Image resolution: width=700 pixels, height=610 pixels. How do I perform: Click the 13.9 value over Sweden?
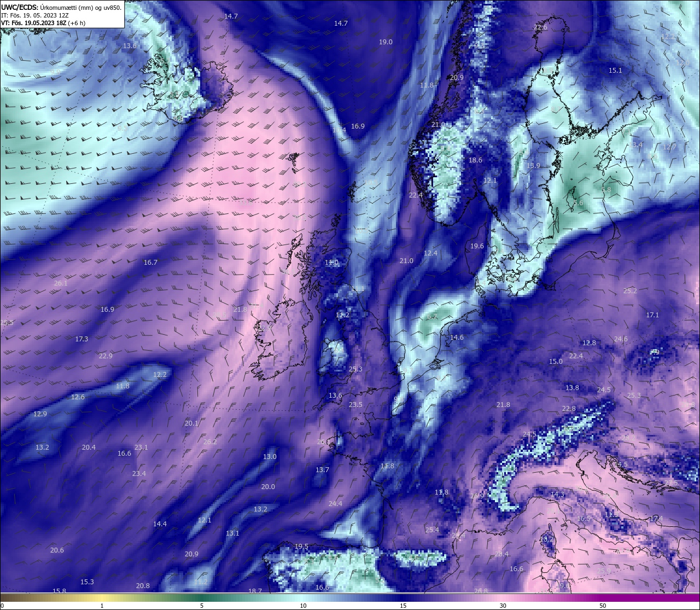(x=533, y=166)
